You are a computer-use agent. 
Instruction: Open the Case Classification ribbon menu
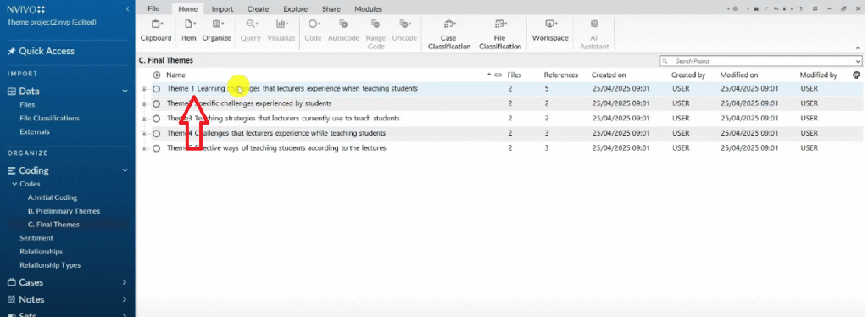click(448, 34)
